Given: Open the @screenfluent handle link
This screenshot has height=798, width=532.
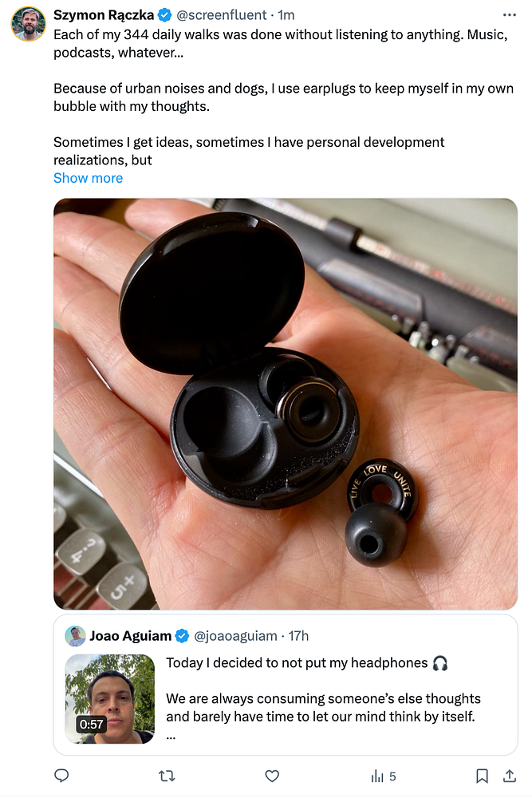Looking at the screenshot, I should point(221,14).
